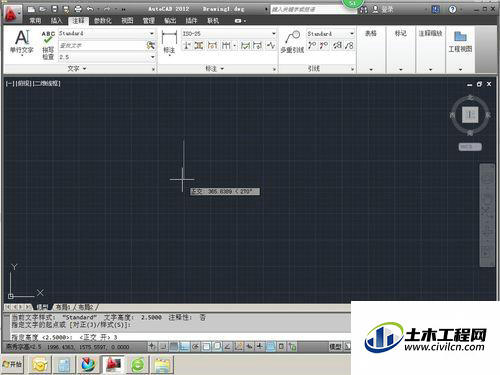
Task: Click the plot/print icon in quick access toolbar
Action: pyautogui.click(x=78, y=9)
